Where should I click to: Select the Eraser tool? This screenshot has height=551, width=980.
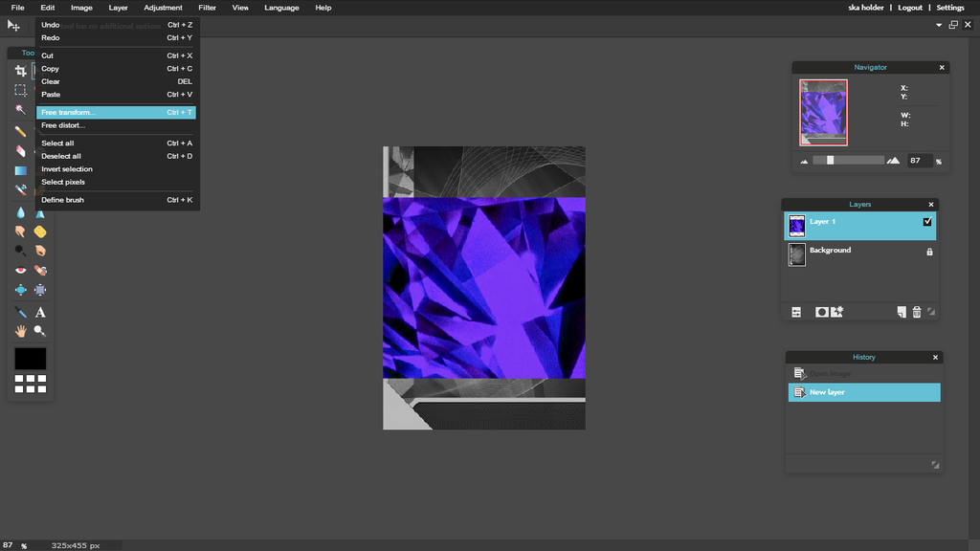tap(21, 150)
